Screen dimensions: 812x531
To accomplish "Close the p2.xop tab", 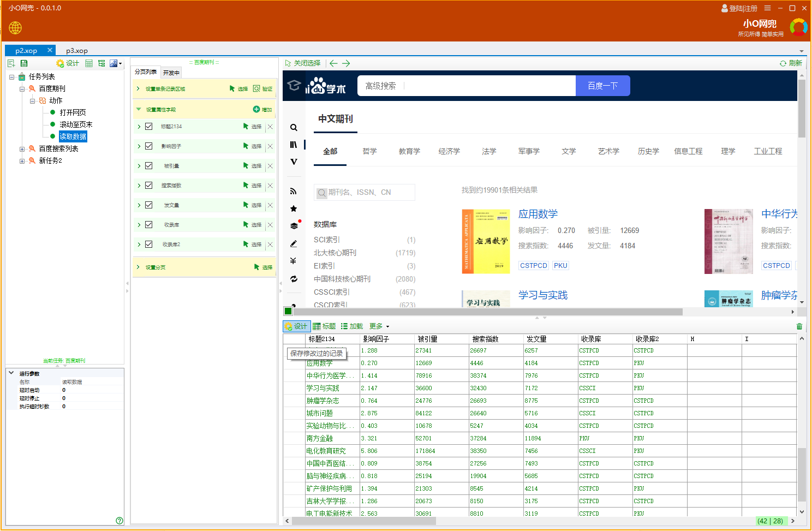I will (50, 50).
